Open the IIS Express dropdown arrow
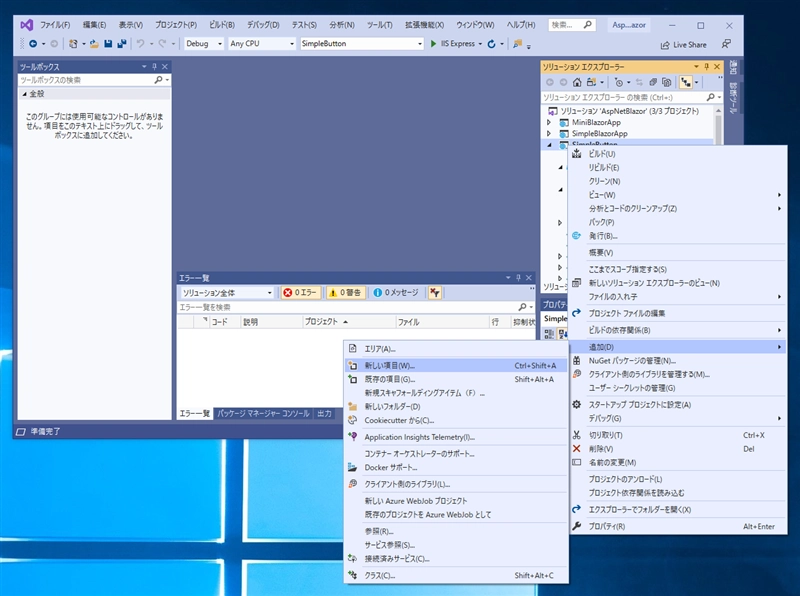This screenshot has width=800, height=596. point(480,44)
